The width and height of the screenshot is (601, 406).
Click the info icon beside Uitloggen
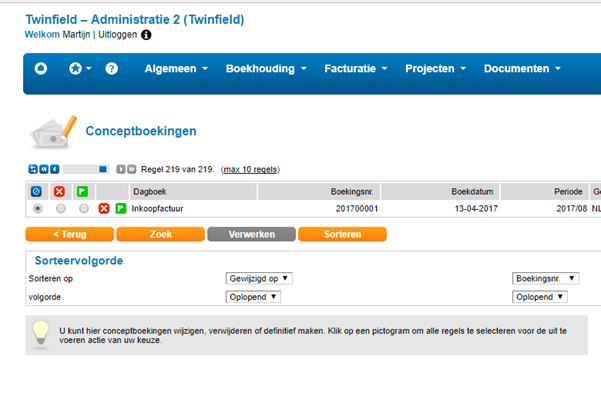point(146,35)
